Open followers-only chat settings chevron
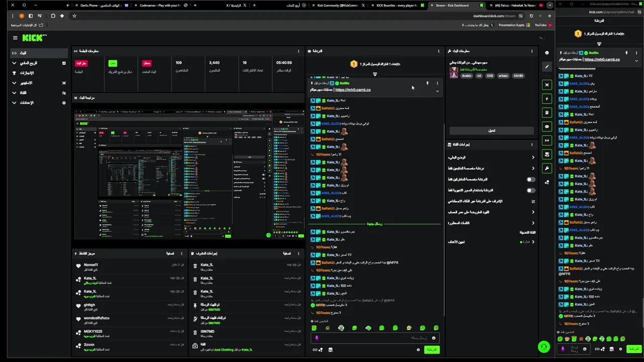This screenshot has height=362, width=644. pyautogui.click(x=533, y=168)
